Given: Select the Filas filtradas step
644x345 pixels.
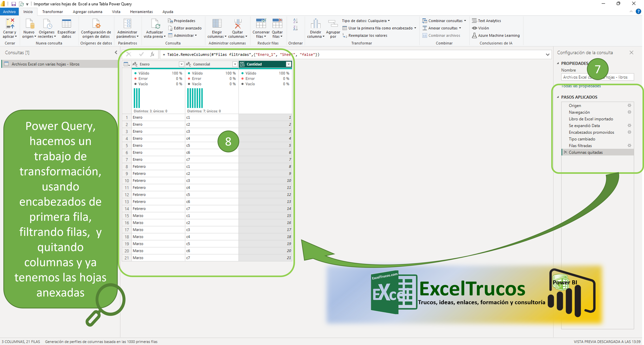Looking at the screenshot, I should point(580,146).
